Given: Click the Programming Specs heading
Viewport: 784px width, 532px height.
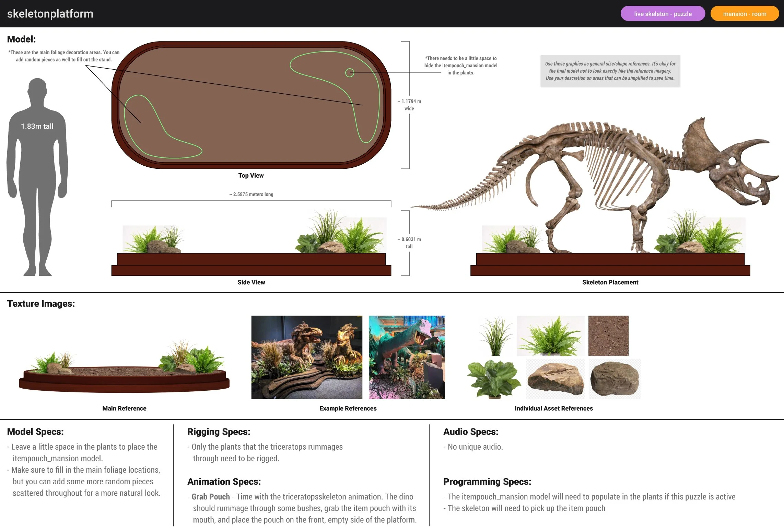Looking at the screenshot, I should coord(487,482).
